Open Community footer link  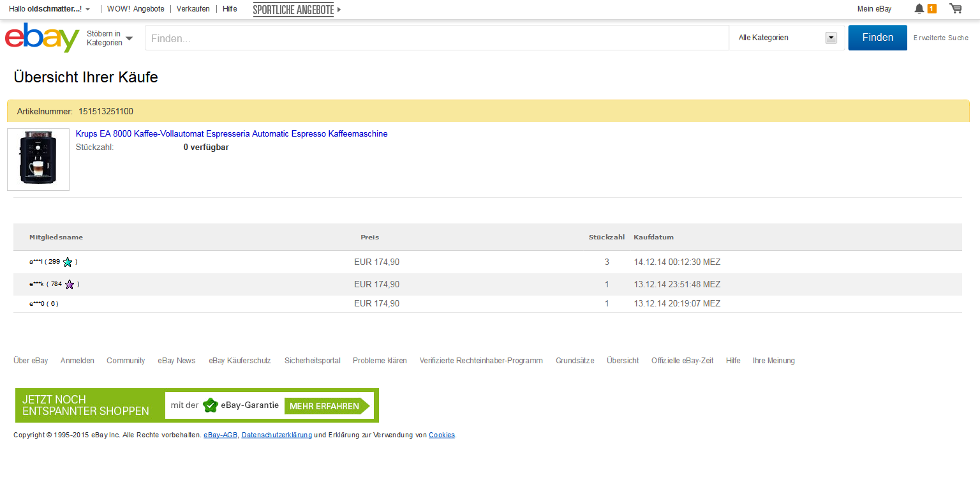126,361
